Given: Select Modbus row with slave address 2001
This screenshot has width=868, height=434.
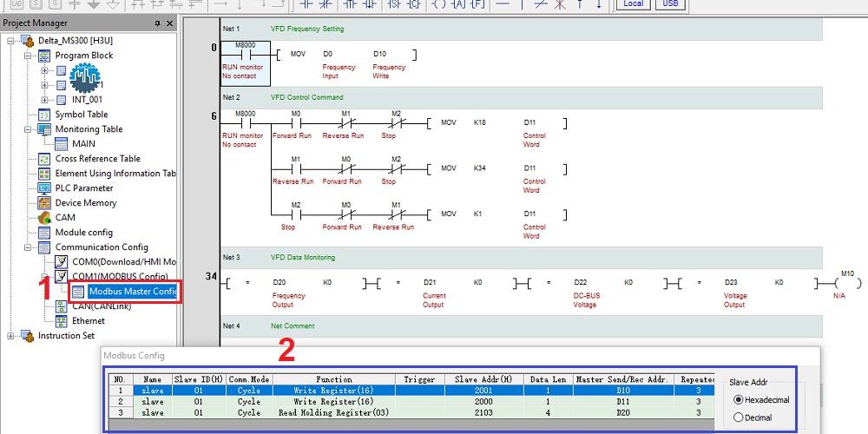Looking at the screenshot, I should (x=411, y=391).
